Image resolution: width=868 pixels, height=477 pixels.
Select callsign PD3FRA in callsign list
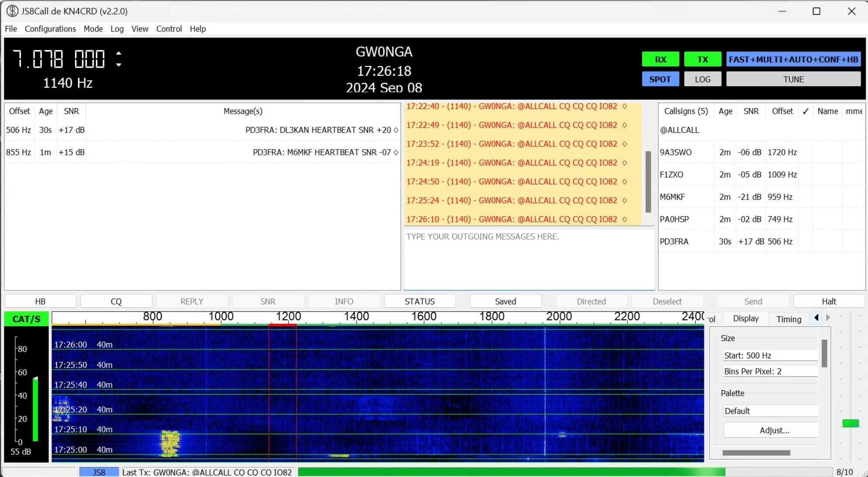(761, 241)
